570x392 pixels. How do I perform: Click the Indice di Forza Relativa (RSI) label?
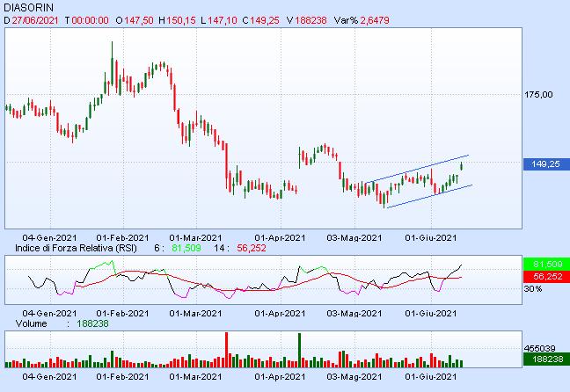[76, 248]
